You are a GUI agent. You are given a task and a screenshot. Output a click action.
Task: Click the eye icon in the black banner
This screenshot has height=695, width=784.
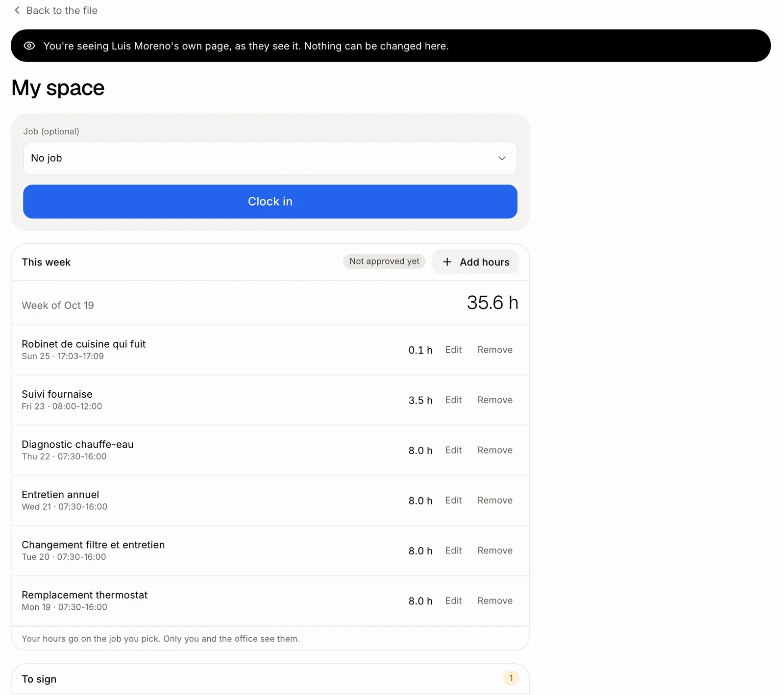(x=29, y=46)
